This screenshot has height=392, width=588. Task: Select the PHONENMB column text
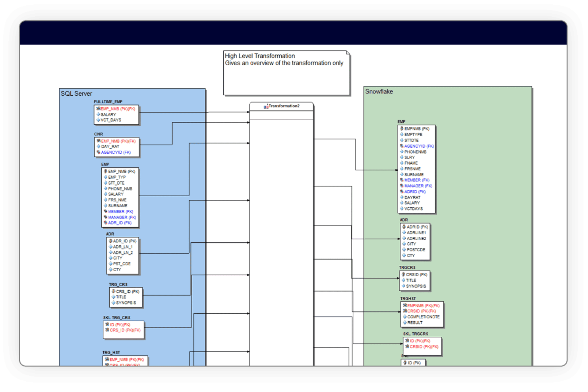[415, 152]
